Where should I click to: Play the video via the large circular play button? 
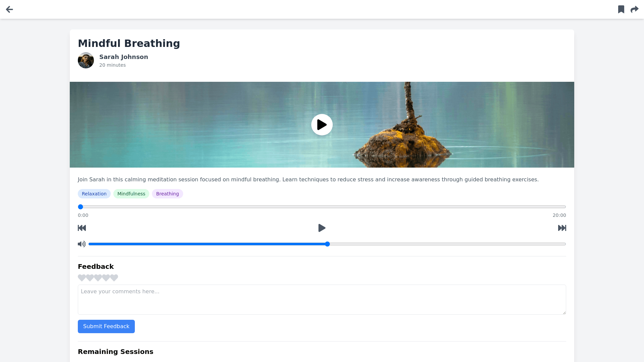pos(322,125)
